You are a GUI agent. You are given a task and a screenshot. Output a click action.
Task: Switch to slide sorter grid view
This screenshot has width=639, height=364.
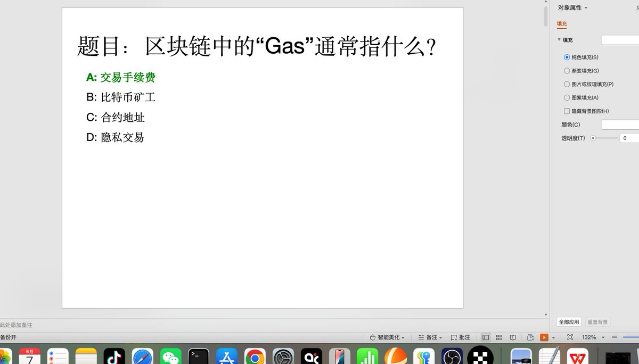pos(499,337)
